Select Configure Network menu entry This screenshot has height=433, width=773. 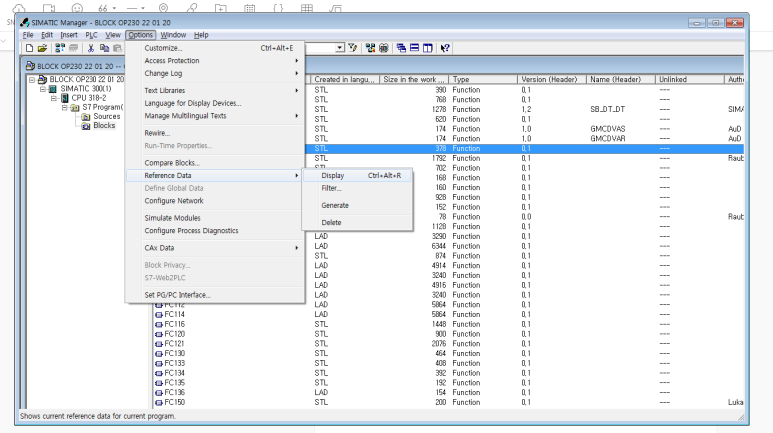(215, 201)
